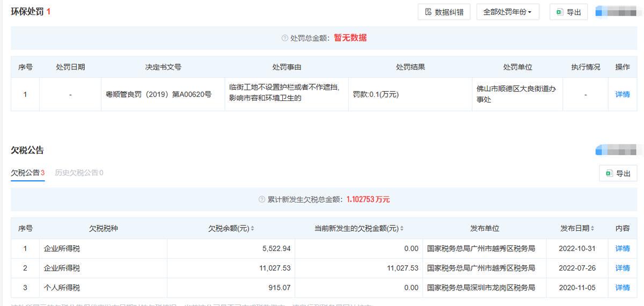Sort by 欠税余额(元) column arrows
This screenshot has height=306, width=644.
pyautogui.click(x=252, y=229)
